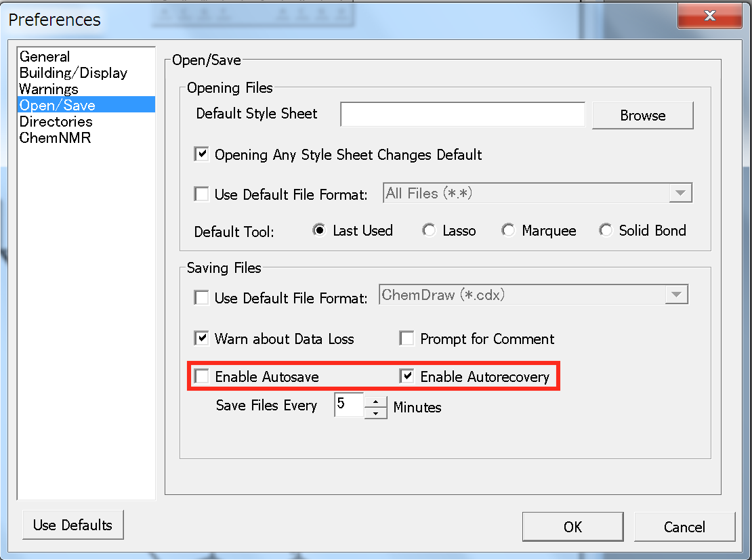Toggle Warn about Data Loss checkbox

[202, 339]
